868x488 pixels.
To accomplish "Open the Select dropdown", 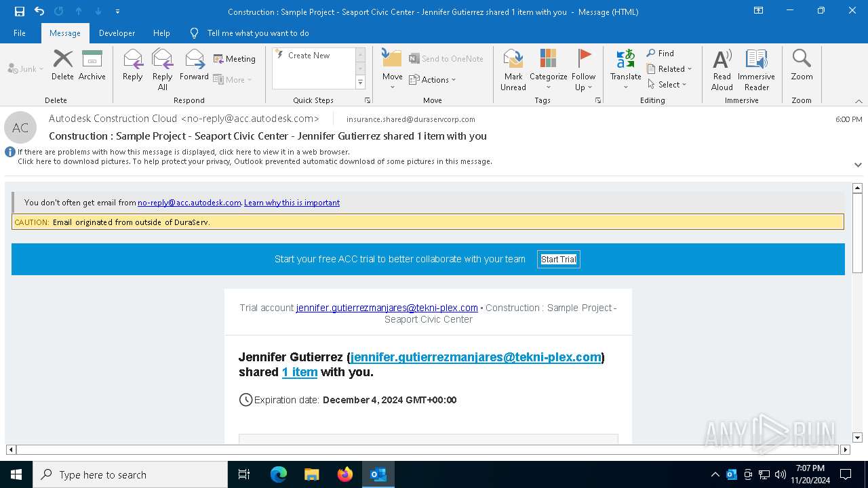I will coord(667,85).
